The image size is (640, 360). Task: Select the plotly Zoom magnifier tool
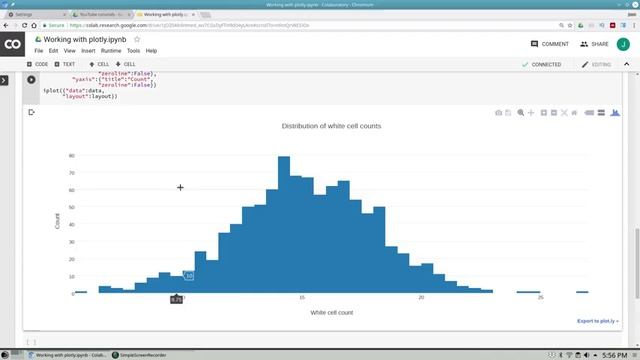(521, 113)
